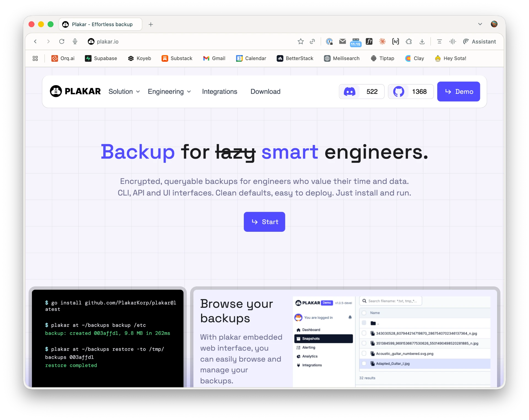
Task: Open the tab list chevron at top right
Action: [x=480, y=24]
